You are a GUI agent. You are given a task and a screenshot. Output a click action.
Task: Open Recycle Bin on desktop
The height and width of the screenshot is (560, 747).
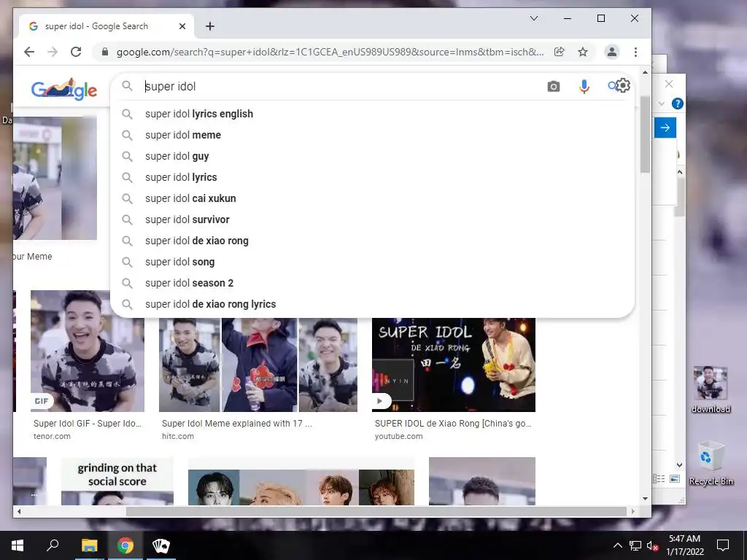point(711,463)
